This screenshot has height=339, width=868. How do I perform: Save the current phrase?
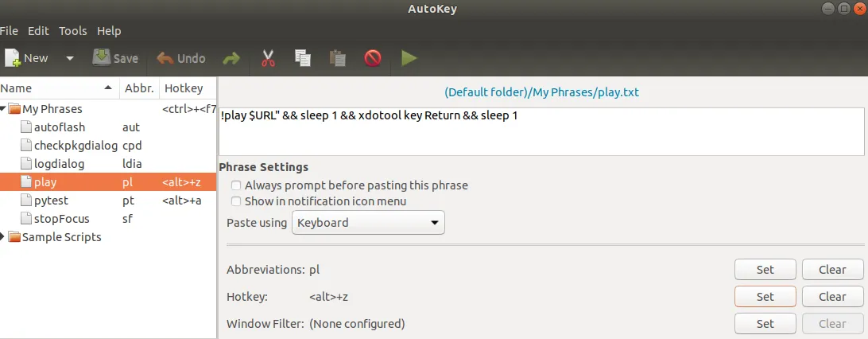[x=115, y=58]
